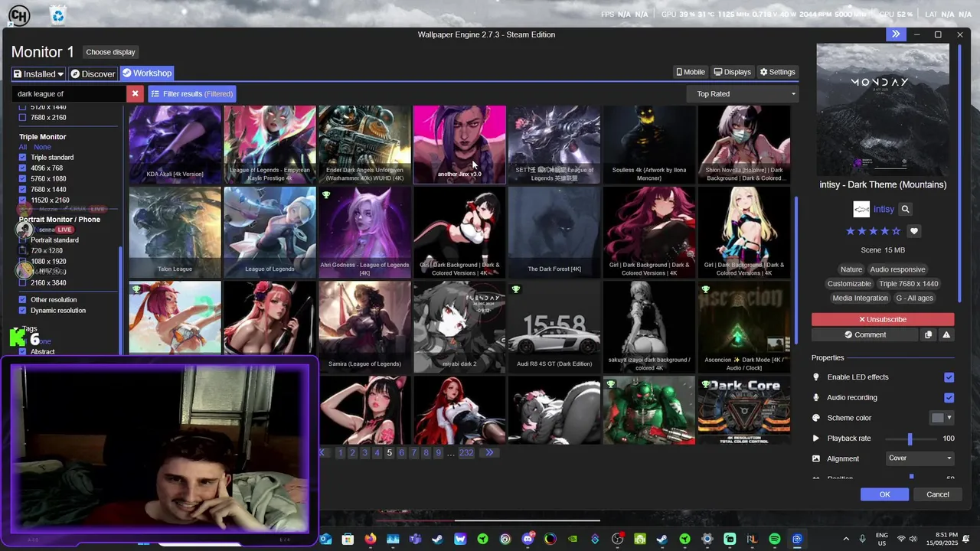Select the 'another Jinx v3.0' wallpaper thumbnail
980x551 pixels.
coord(459,145)
